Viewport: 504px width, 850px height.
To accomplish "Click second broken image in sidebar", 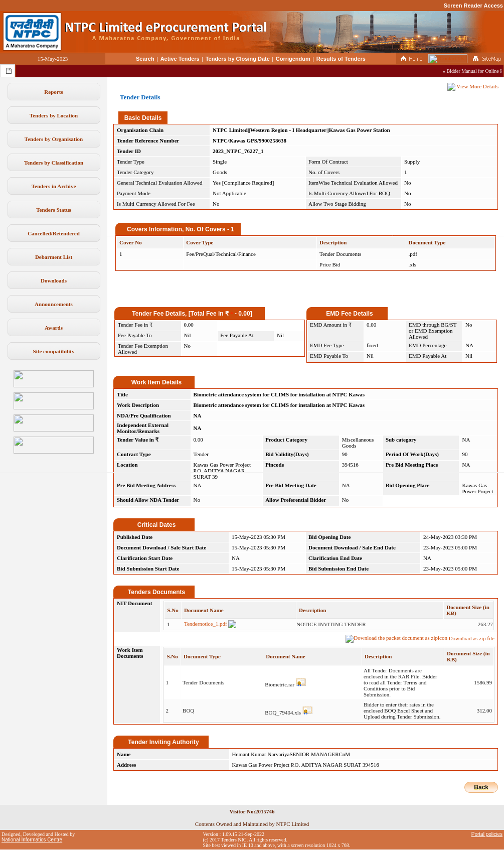I will [x=54, y=401].
